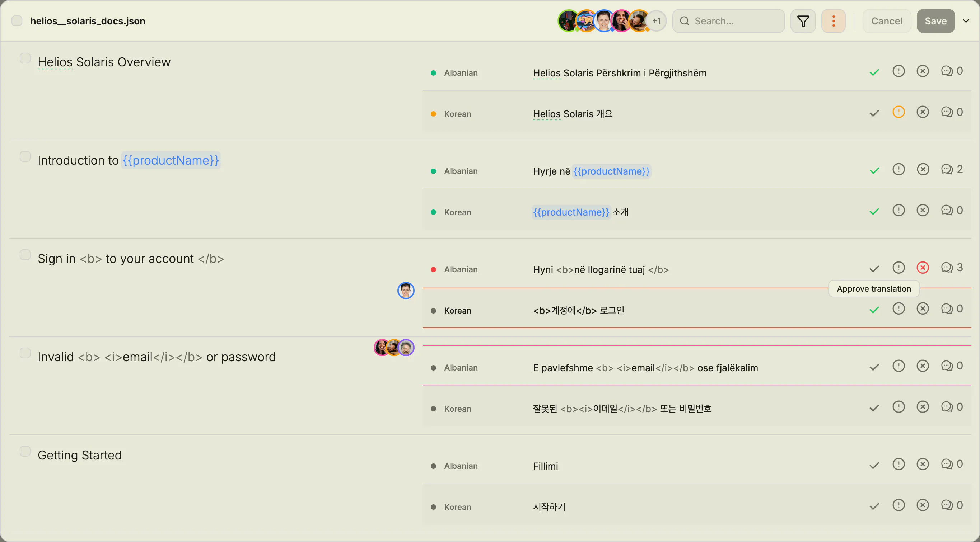The image size is (980, 542).
Task: Open the three-dot more actions menu
Action: (x=834, y=21)
